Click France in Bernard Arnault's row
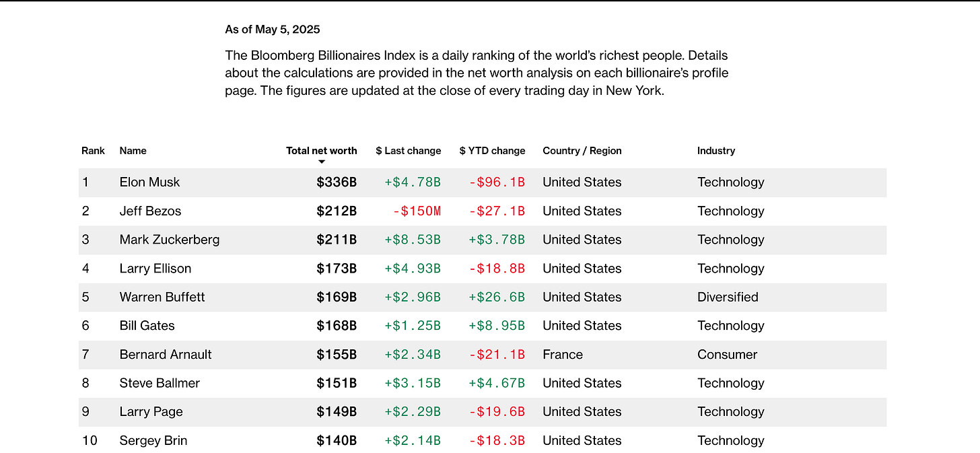 [562, 355]
